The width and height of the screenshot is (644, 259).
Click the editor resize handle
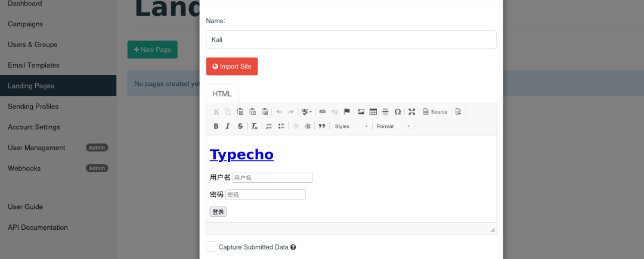pos(493,230)
